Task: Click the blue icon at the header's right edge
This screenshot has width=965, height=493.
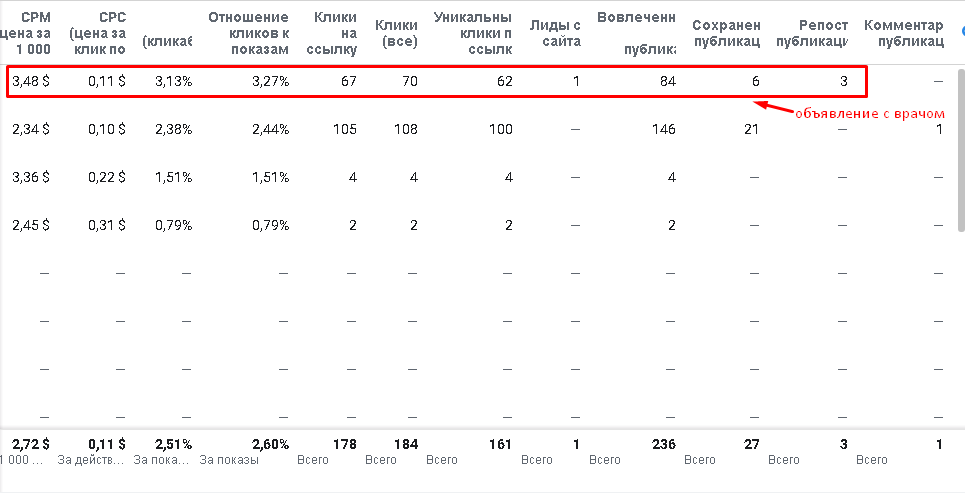Action: (x=961, y=30)
